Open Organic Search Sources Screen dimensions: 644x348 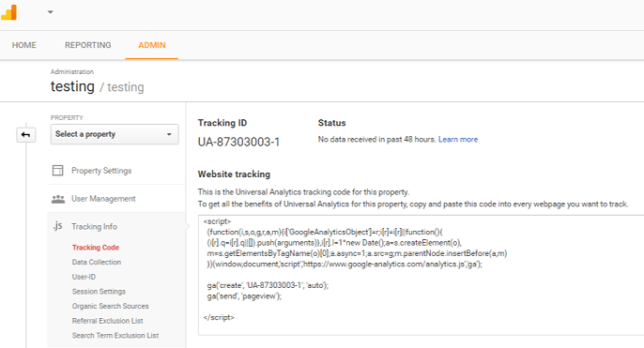tap(111, 306)
